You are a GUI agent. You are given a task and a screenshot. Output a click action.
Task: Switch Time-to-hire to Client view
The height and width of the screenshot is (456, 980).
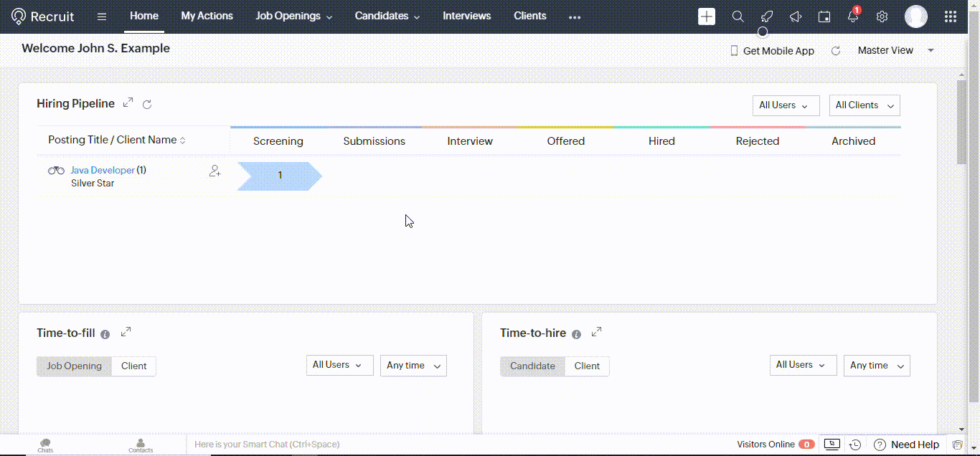tap(587, 366)
